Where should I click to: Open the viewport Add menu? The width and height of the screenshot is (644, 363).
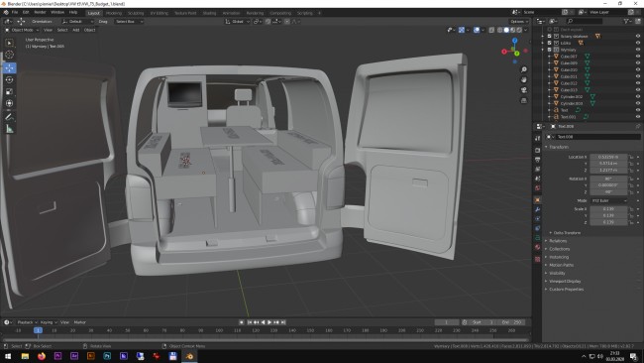[76, 30]
